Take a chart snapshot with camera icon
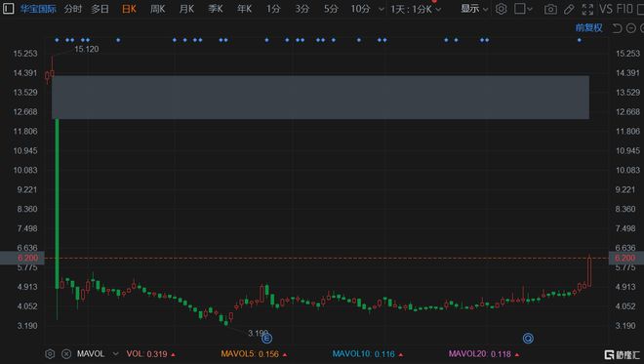Viewport: 644px width, 364px height. point(550,9)
